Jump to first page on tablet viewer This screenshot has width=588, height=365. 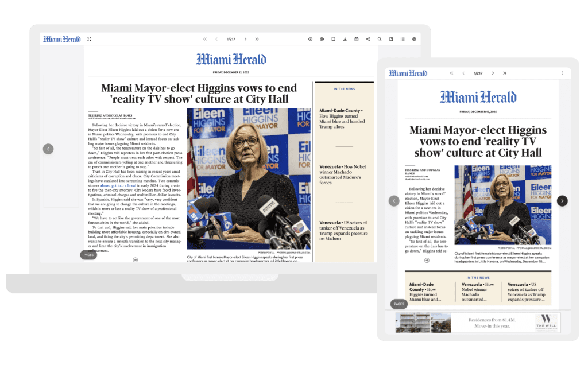[x=451, y=73]
